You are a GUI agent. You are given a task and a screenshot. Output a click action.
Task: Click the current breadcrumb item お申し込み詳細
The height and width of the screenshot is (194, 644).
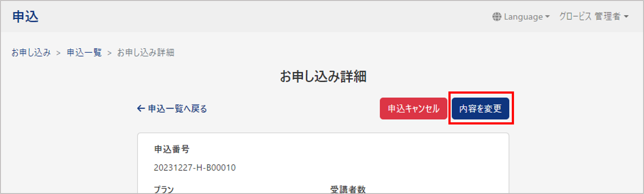coord(146,53)
